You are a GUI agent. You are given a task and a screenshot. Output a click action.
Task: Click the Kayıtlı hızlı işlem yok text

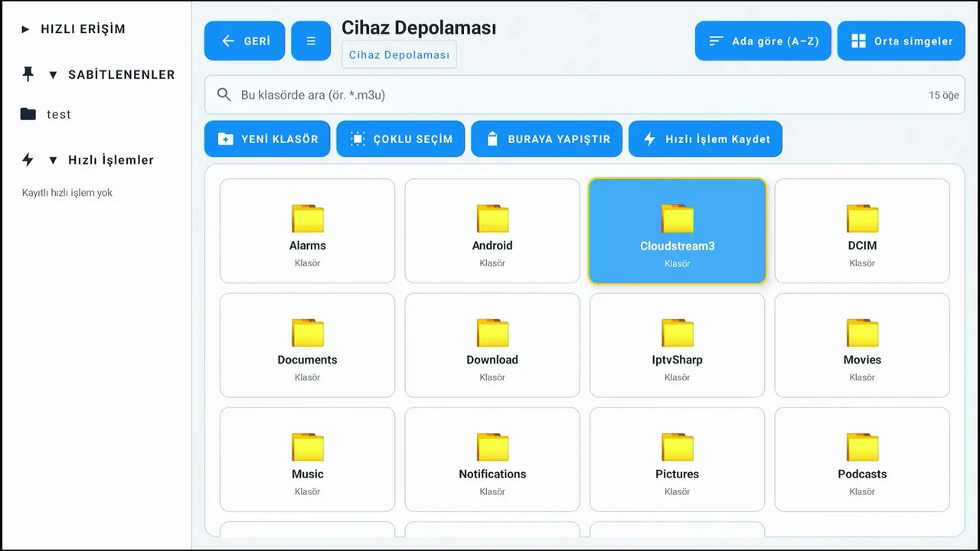pos(67,193)
